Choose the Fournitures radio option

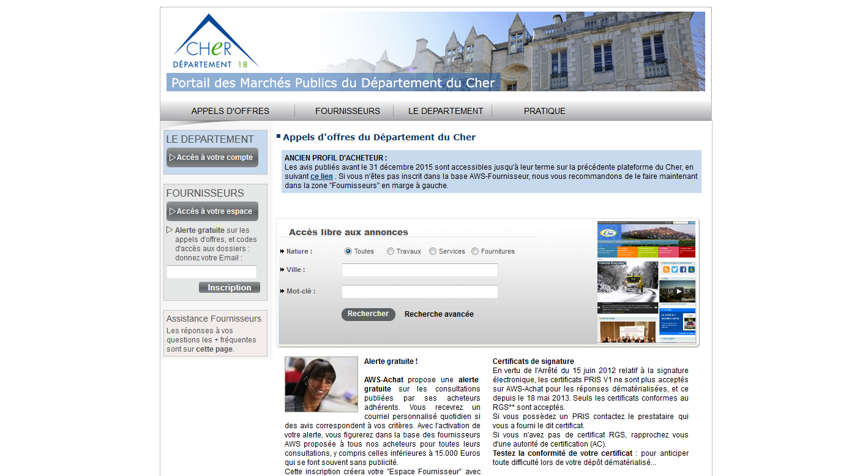[x=475, y=251]
